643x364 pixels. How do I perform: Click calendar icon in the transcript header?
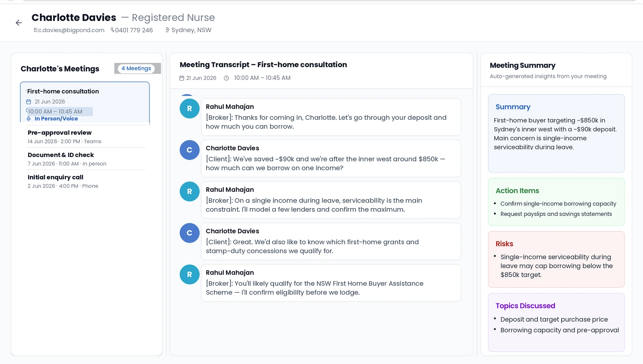pos(182,78)
